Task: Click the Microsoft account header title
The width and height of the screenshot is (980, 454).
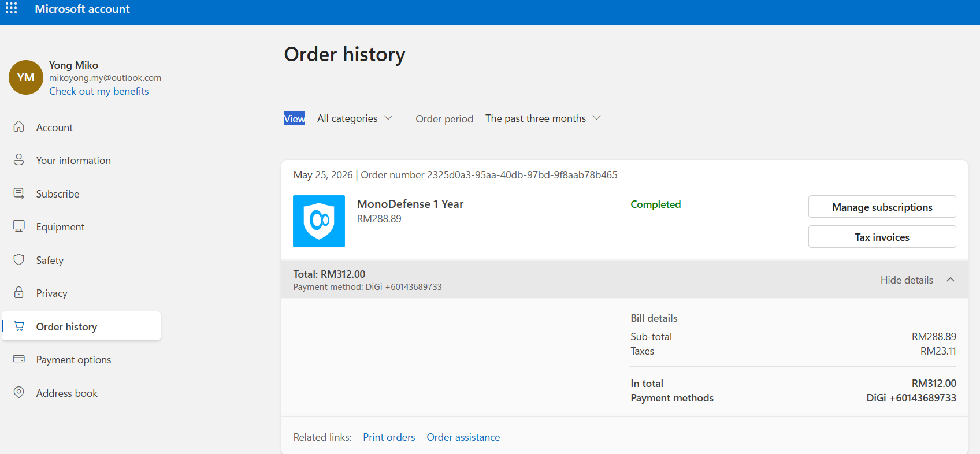Action: click(82, 9)
